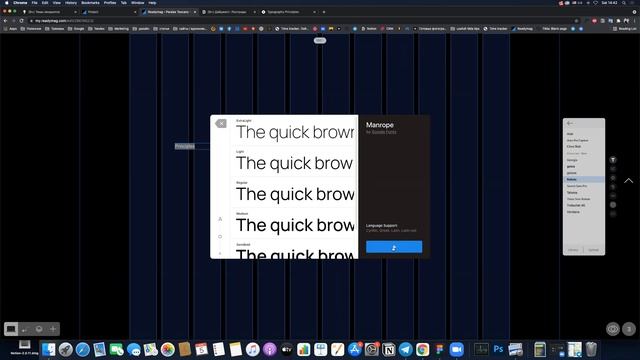Reload the page in Chrome
This screenshot has height=360, width=640.
22,20
